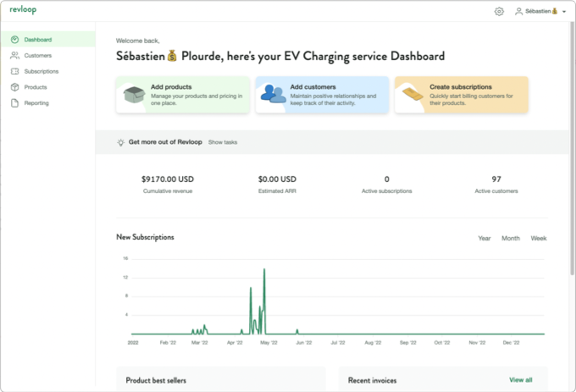Expand the Show tasks section
Screen dimensions: 576x392
click(223, 142)
